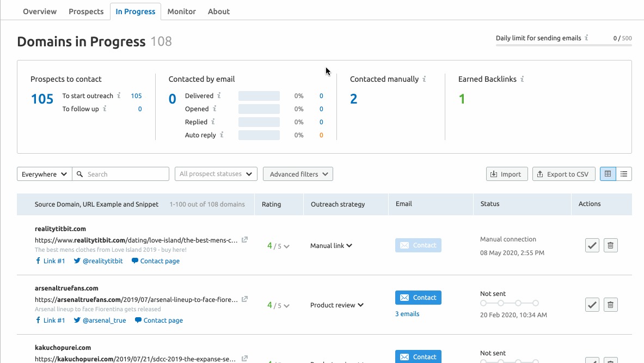The width and height of the screenshot is (644, 363).
Task: Click info icon beside Replied
Action: 213,122
